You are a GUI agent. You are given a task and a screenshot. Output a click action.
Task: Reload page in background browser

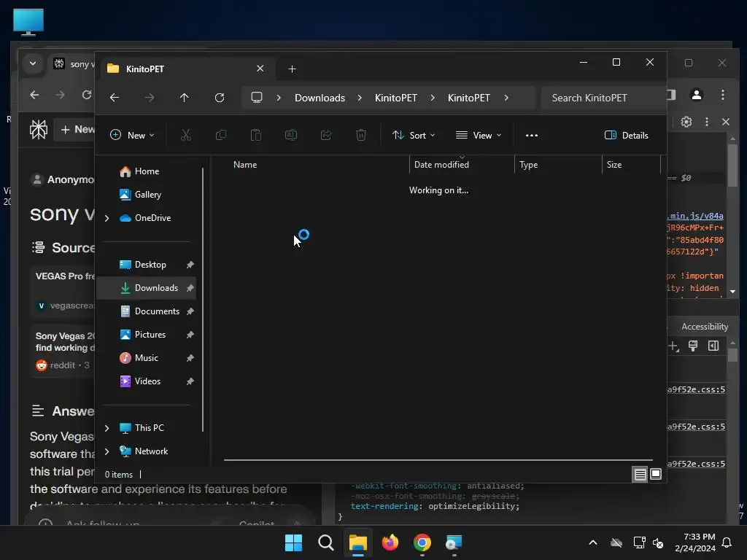(87, 95)
